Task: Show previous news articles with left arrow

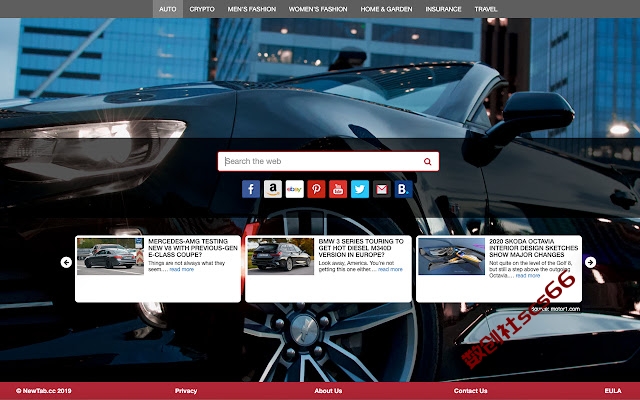Action: (x=66, y=262)
